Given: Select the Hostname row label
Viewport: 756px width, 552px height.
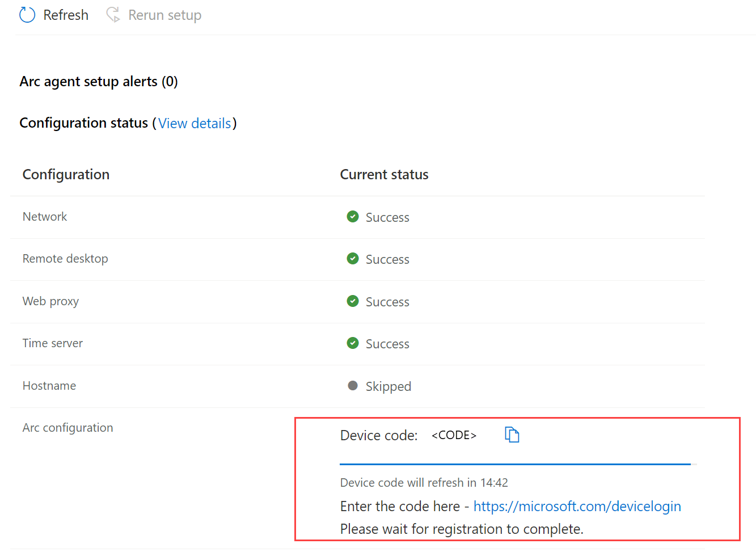Looking at the screenshot, I should 49,386.
